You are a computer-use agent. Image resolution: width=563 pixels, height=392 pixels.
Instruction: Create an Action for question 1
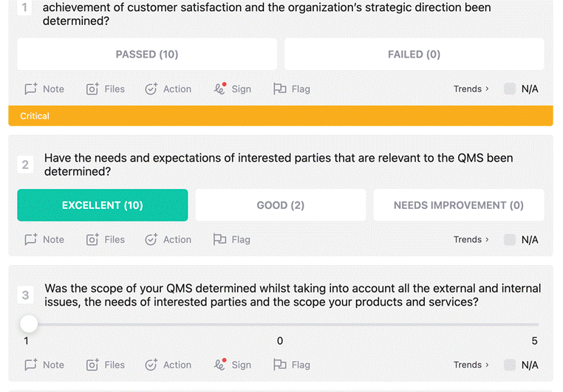(168, 89)
